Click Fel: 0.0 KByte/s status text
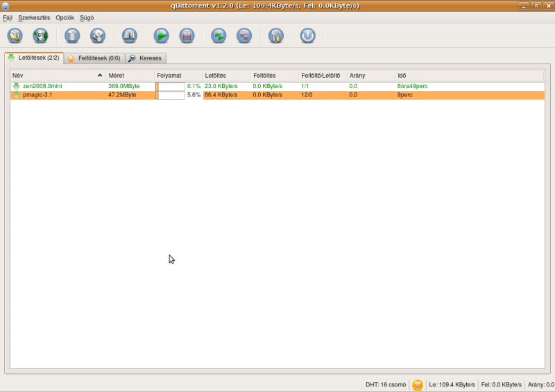The image size is (555, 392). [x=501, y=384]
